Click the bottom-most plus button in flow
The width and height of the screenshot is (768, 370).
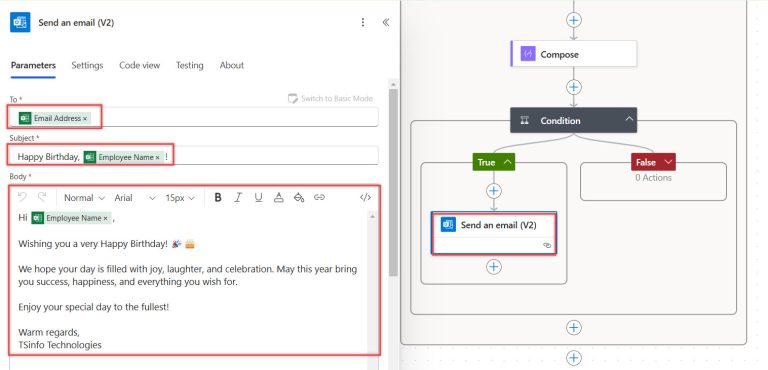click(574, 358)
